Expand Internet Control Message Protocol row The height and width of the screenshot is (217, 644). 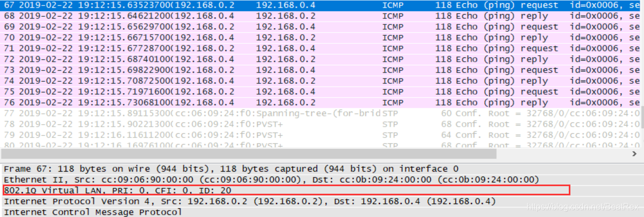[322, 212]
